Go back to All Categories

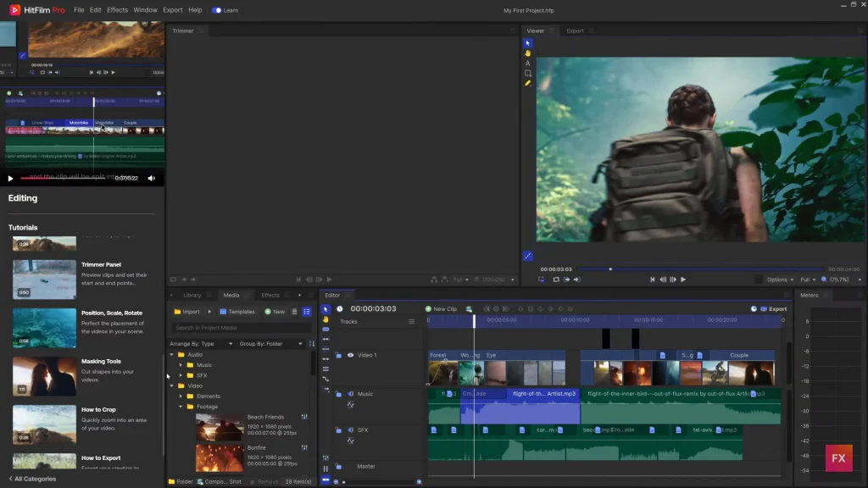tap(32, 479)
